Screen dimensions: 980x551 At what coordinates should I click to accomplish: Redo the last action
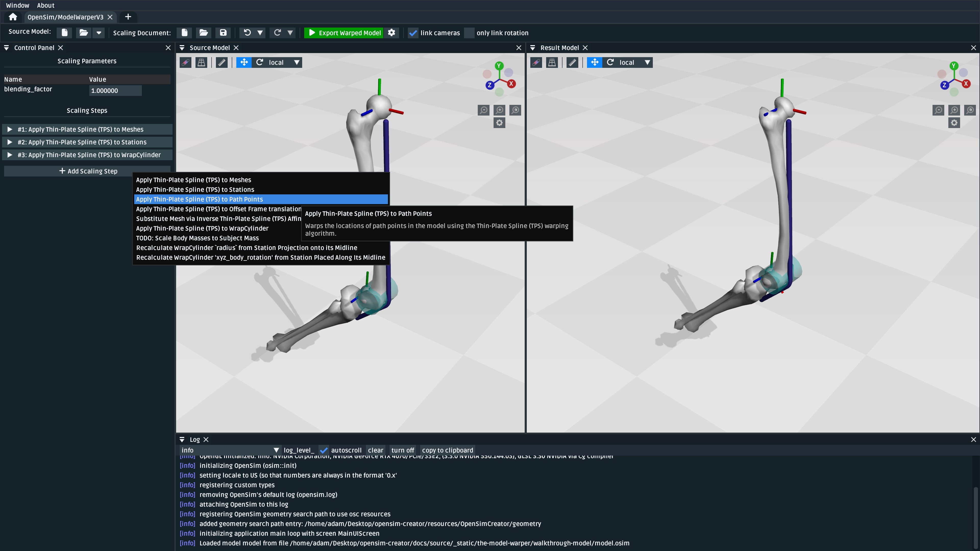pos(278,33)
